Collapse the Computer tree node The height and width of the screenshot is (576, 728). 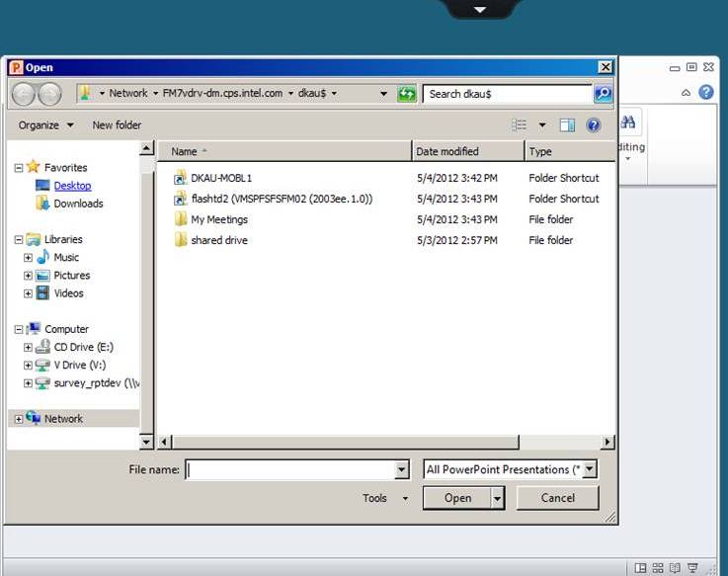pyautogui.click(x=19, y=330)
